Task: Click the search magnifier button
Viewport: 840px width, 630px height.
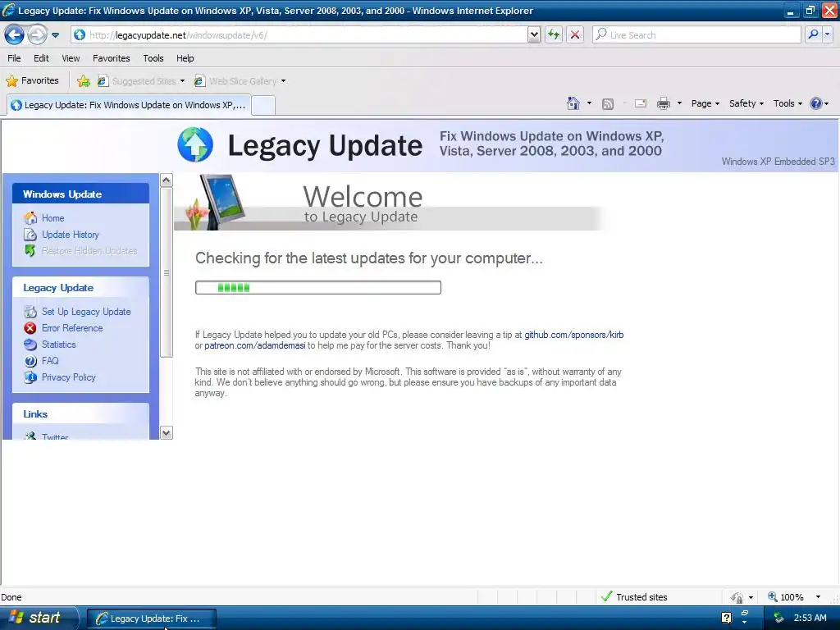Action: click(813, 35)
